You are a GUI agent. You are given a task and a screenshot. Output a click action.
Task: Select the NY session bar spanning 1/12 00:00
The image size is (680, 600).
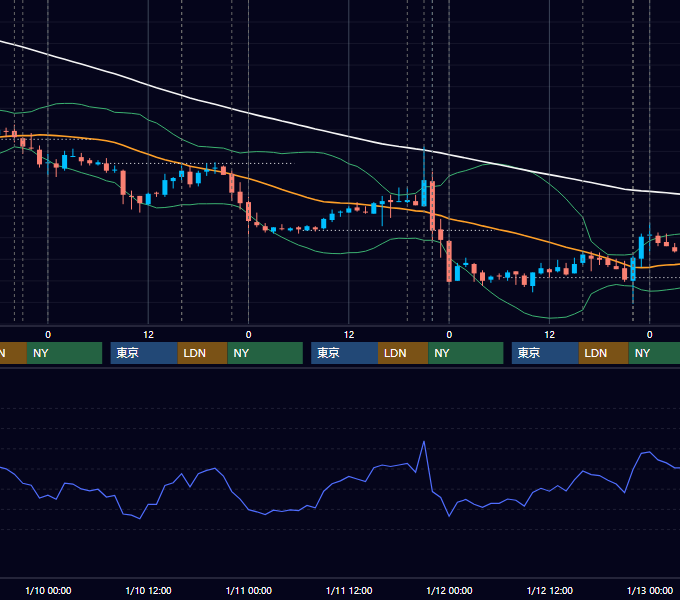coord(466,353)
